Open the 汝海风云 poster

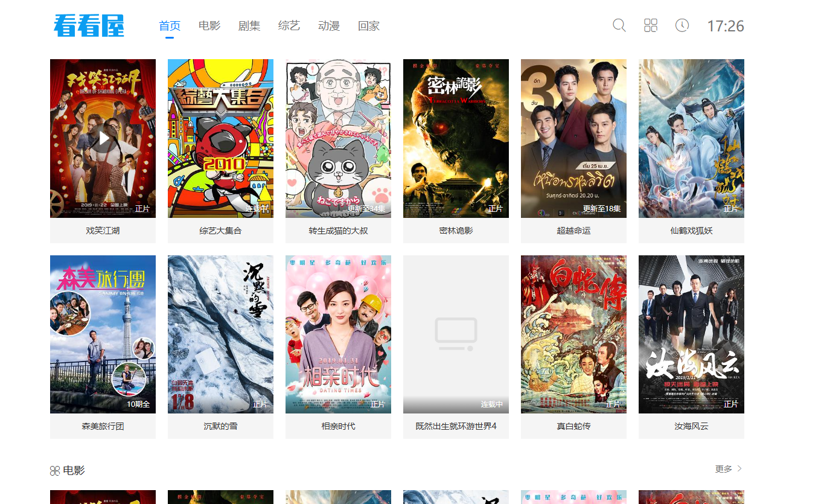691,334
